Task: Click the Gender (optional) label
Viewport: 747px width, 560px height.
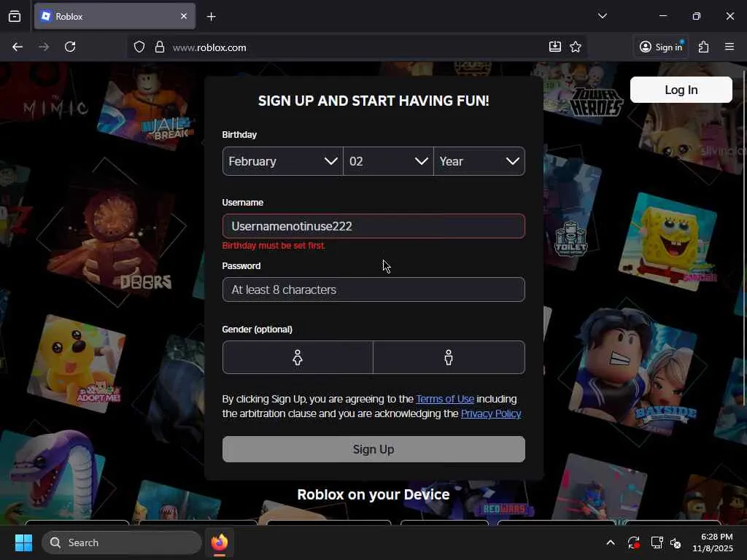Action: [258, 330]
